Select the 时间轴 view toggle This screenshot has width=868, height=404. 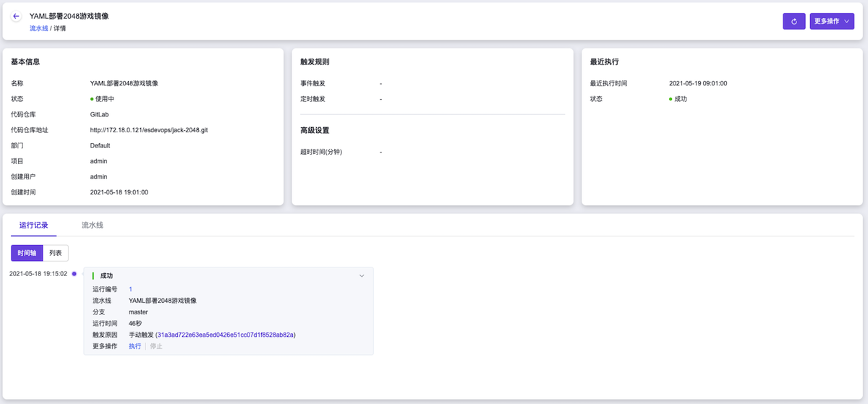point(27,253)
